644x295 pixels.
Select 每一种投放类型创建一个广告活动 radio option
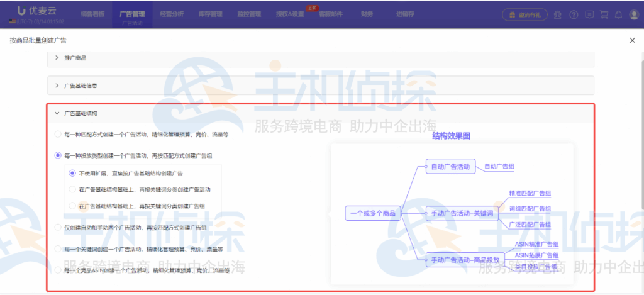[58, 155]
